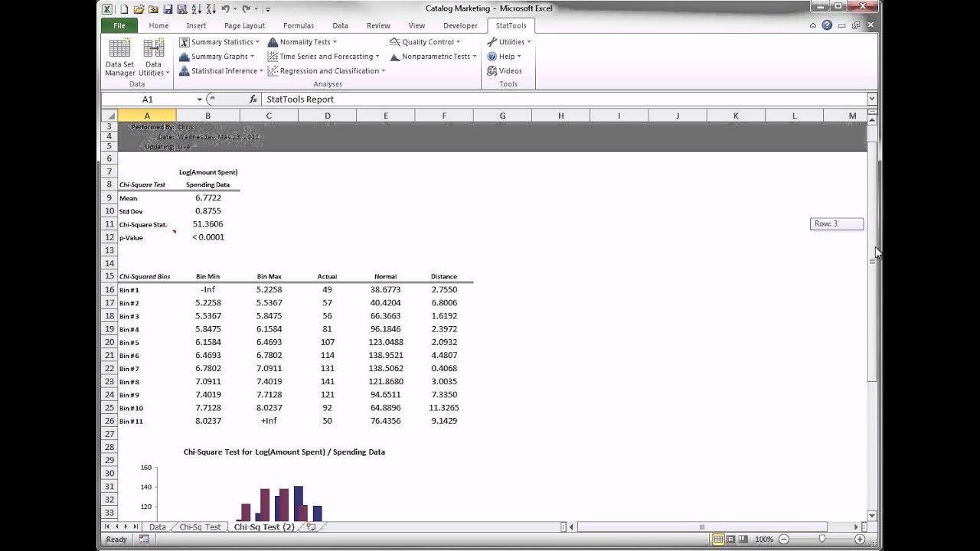Switch to the Page Layout ribbon tab
The height and width of the screenshot is (551, 980).
(244, 25)
